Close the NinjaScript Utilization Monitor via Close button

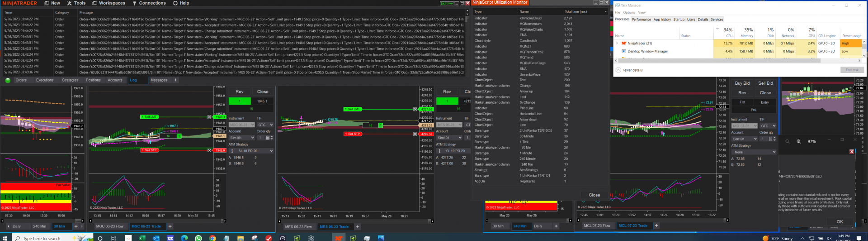point(594,195)
